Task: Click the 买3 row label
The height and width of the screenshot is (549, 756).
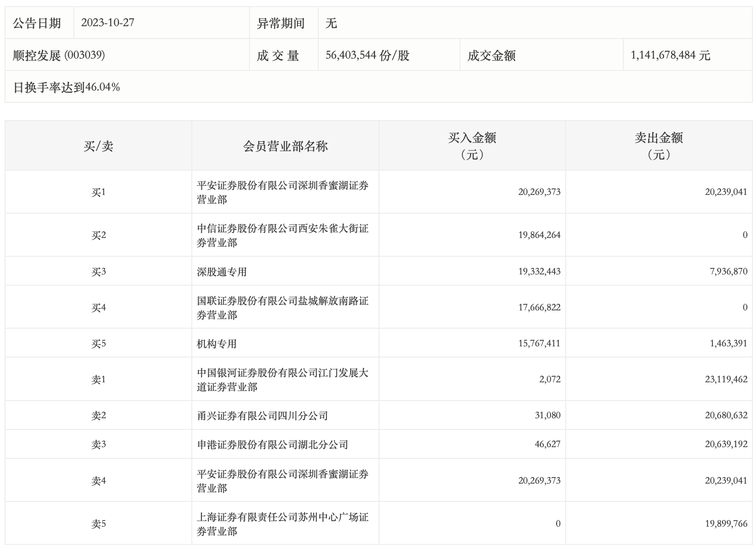Action: (x=98, y=271)
